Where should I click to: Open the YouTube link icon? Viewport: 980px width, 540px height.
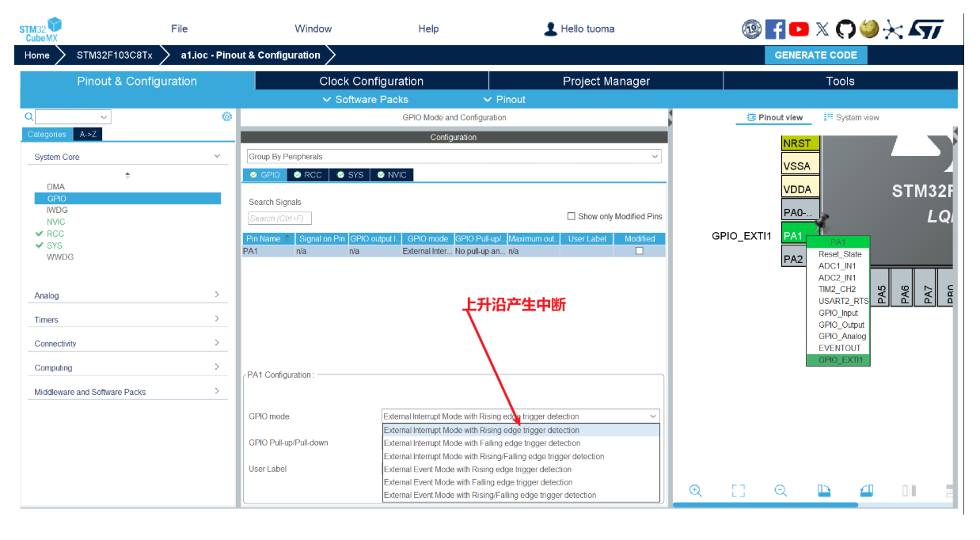click(799, 29)
